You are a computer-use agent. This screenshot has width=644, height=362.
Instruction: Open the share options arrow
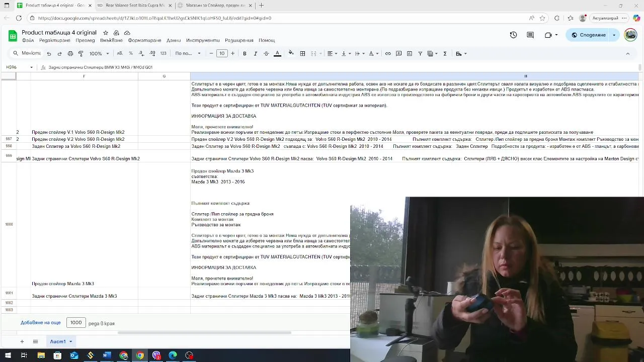pyautogui.click(x=614, y=35)
